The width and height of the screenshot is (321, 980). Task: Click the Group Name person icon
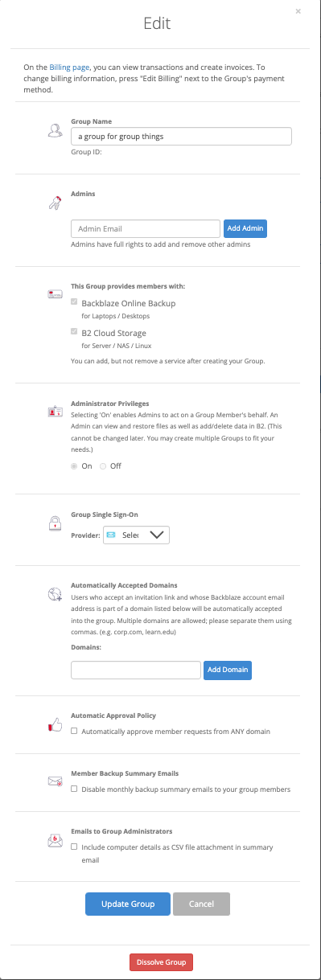(x=55, y=130)
